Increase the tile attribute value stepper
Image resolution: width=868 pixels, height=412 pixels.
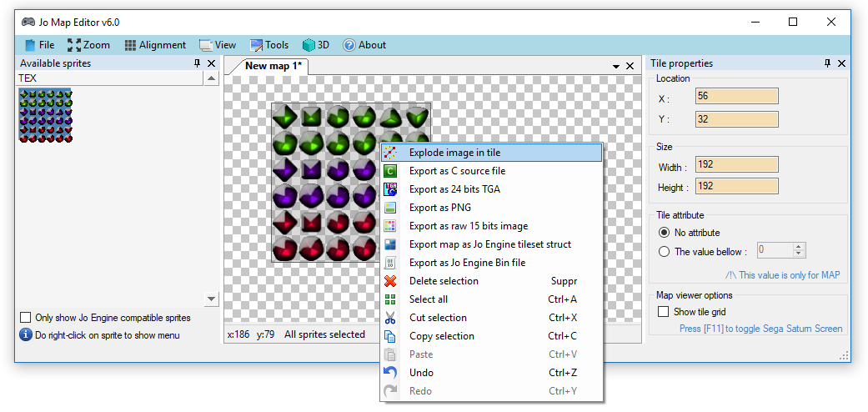click(x=798, y=247)
